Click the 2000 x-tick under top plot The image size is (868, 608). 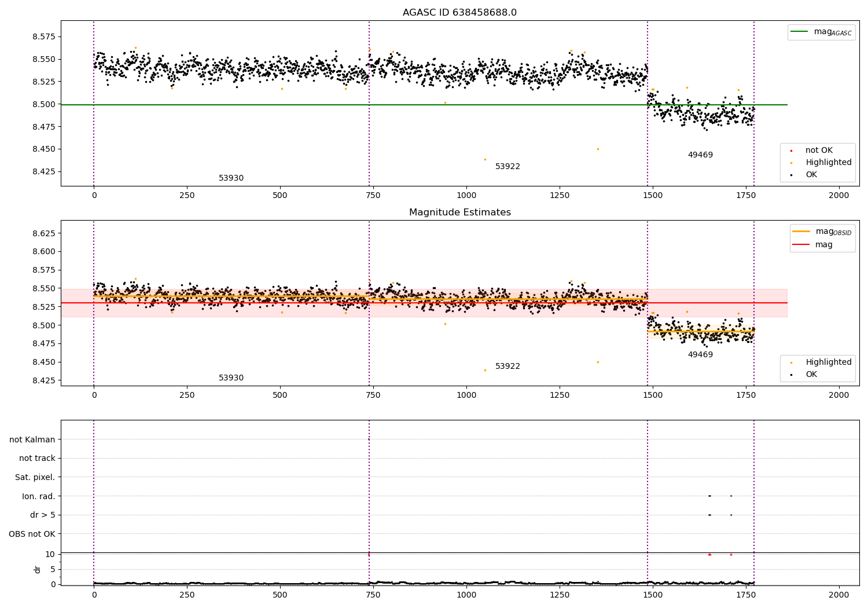click(x=839, y=196)
